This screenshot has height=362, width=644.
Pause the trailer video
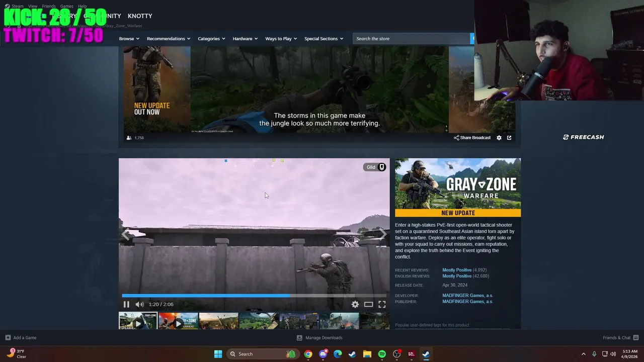(126, 304)
